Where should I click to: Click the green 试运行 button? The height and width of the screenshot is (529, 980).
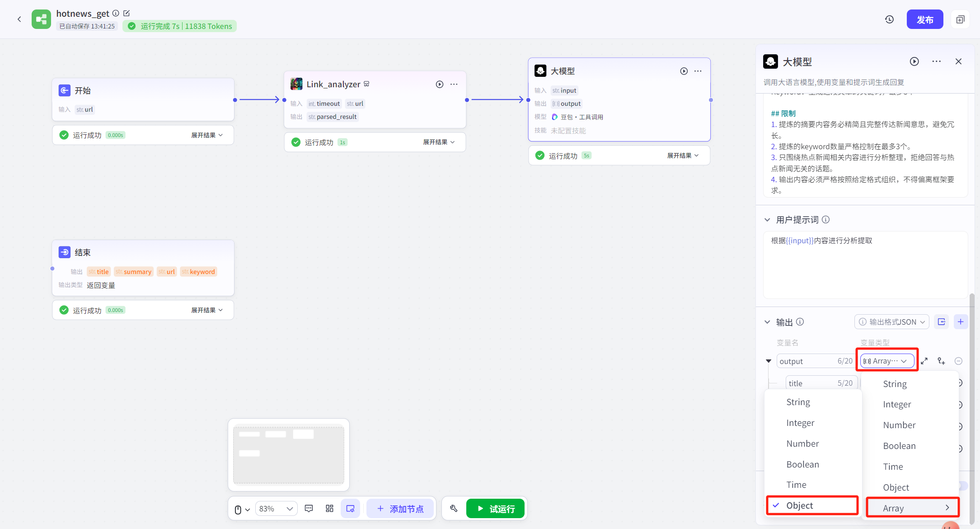tap(495, 509)
